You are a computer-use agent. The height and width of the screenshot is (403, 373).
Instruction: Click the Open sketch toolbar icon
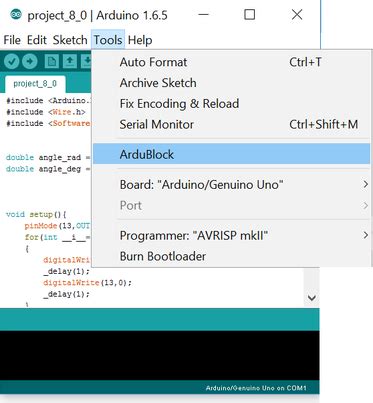[70, 61]
